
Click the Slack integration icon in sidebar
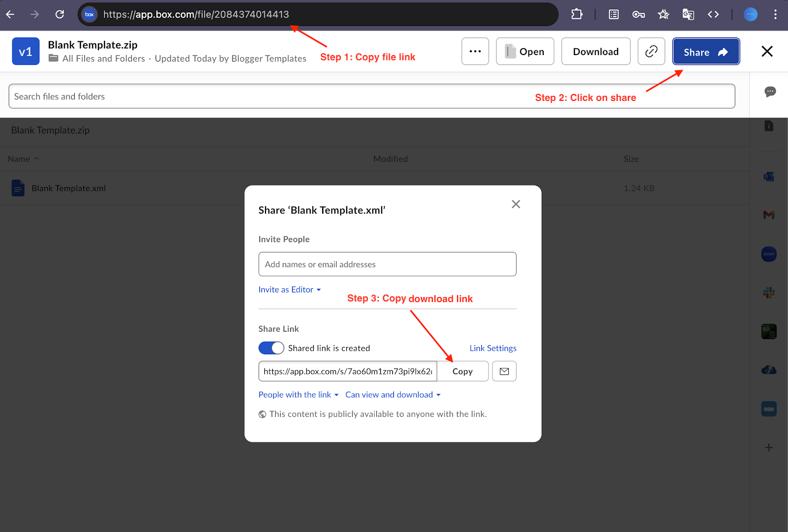click(769, 293)
